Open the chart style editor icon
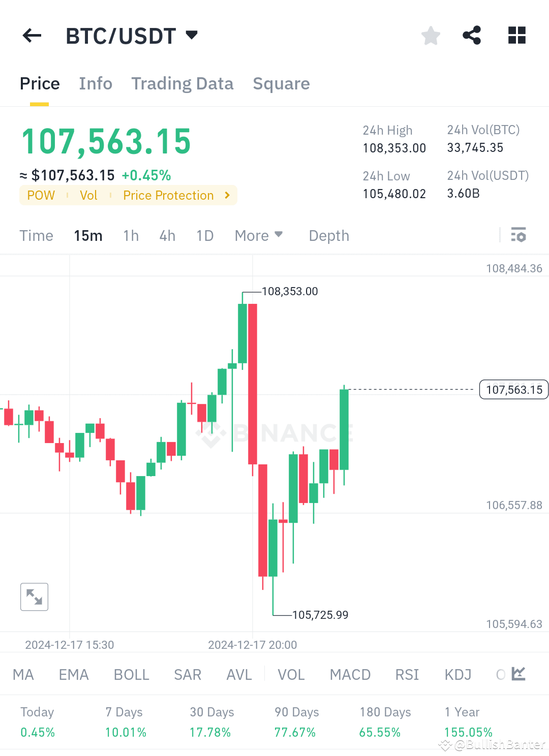This screenshot has width=549, height=756. pyautogui.click(x=518, y=674)
